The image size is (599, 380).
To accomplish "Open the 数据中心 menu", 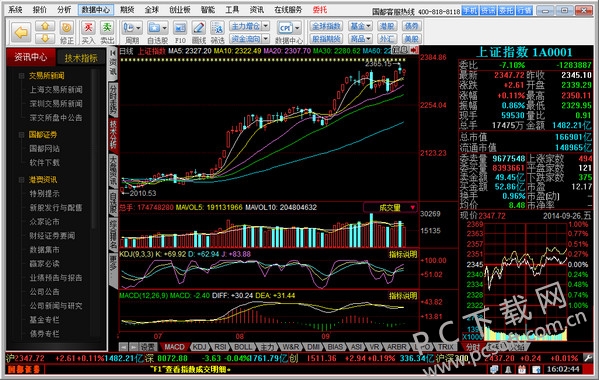I will [96, 10].
